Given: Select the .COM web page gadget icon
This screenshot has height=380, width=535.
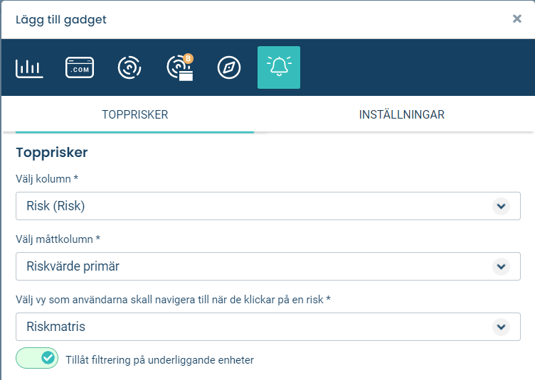Looking at the screenshot, I should [79, 68].
